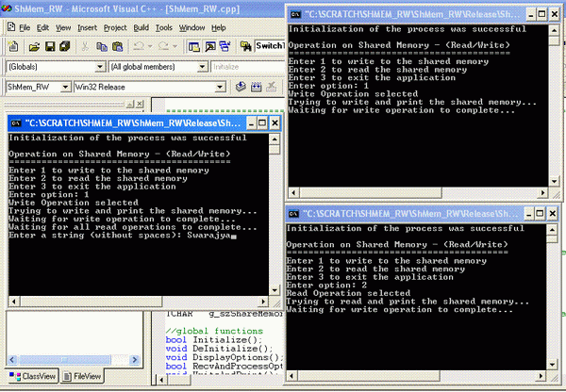
Task: Open the ShMem_RW project dropdown
Action: tap(65, 87)
